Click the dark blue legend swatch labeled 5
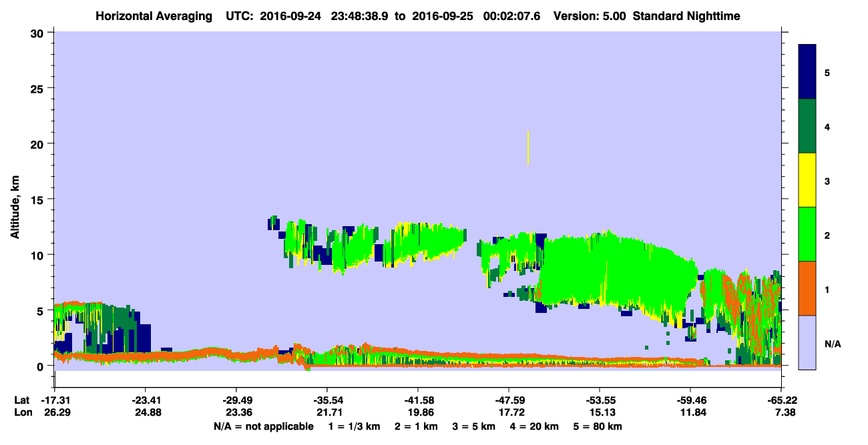Viewport: 868px width, 445px height. coord(807,72)
